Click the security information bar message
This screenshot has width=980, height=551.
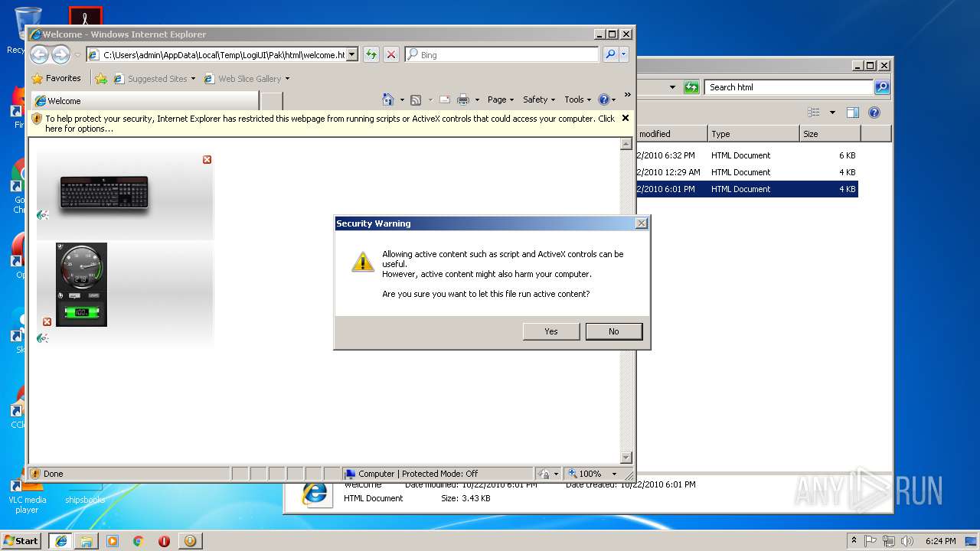329,123
